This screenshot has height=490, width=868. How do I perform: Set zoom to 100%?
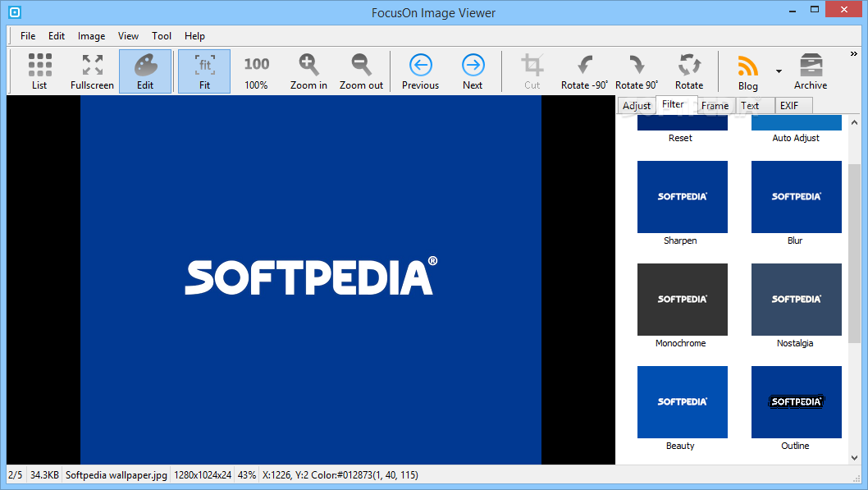click(x=256, y=71)
